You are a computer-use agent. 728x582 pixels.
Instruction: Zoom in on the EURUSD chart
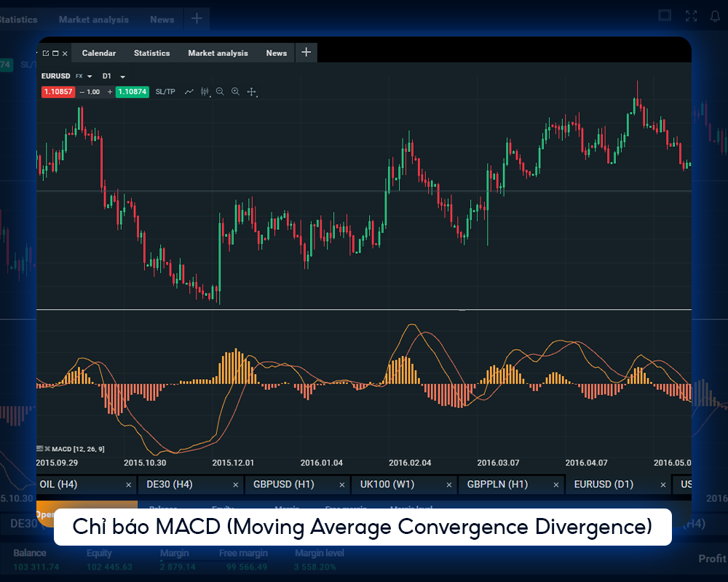point(235,92)
